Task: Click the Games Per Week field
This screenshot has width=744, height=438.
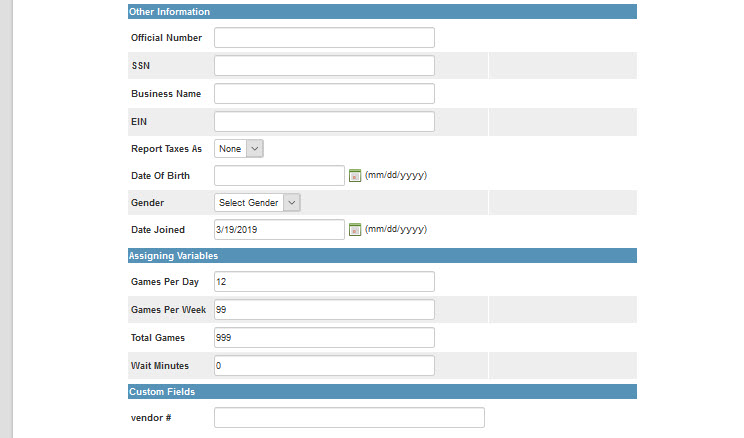Action: pyautogui.click(x=324, y=310)
